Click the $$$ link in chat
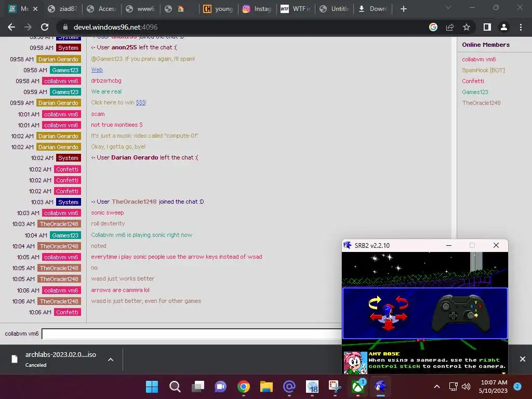The width and height of the screenshot is (532, 399). [x=140, y=102]
